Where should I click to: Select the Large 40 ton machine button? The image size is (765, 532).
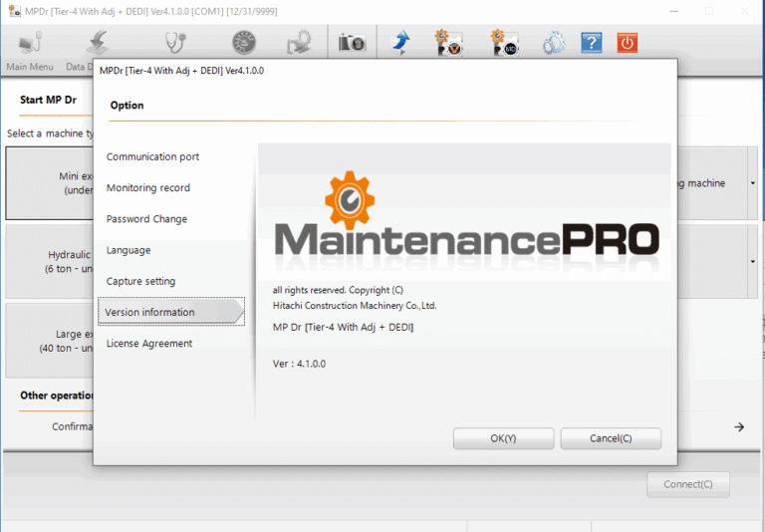[49, 341]
